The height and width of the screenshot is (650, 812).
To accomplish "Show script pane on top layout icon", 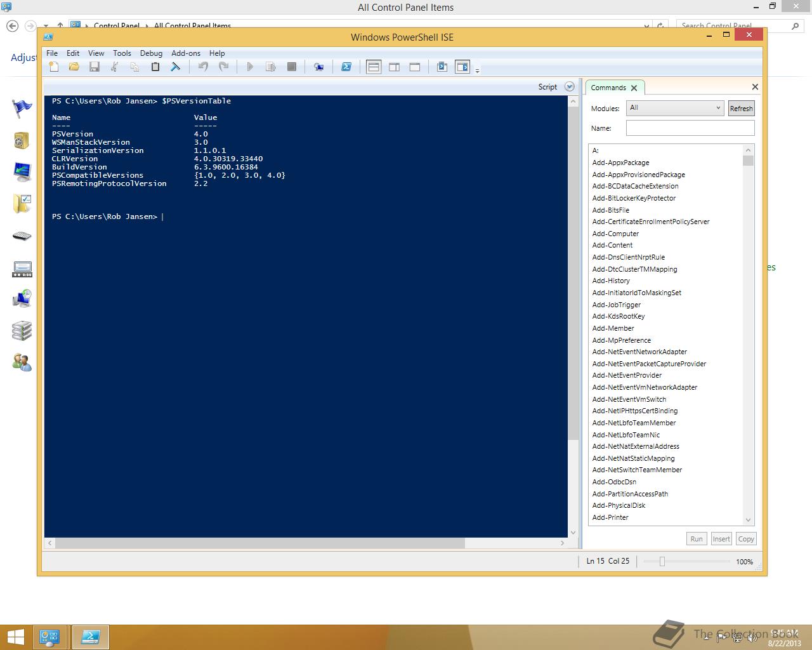I will click(374, 67).
